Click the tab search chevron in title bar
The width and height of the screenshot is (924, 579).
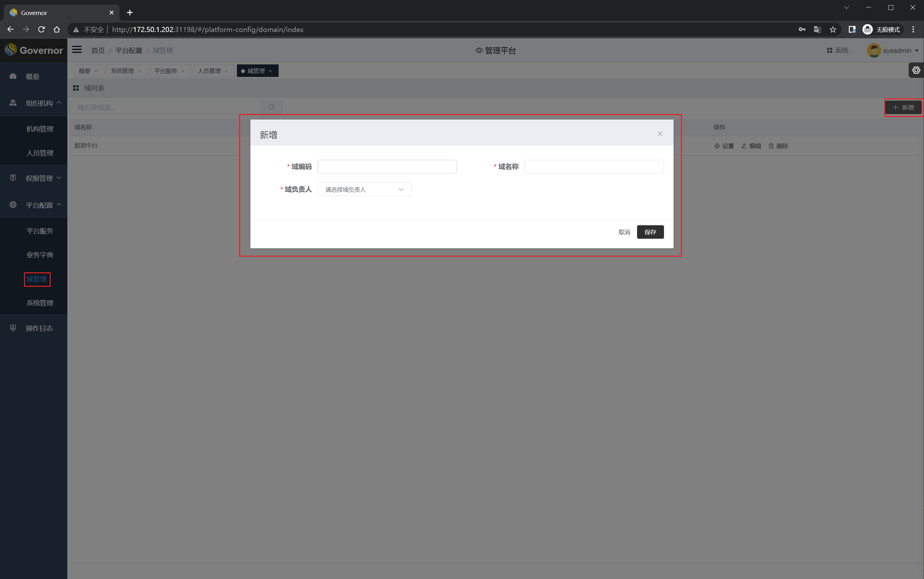846,8
